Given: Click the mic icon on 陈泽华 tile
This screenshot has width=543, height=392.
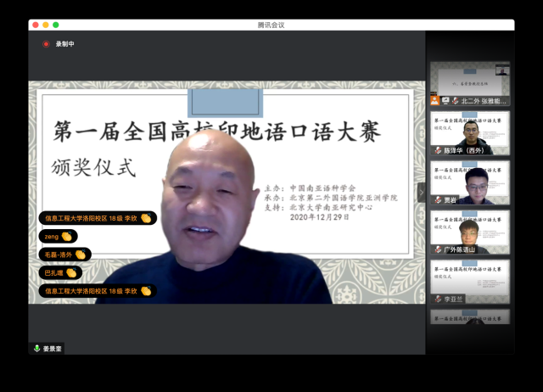Looking at the screenshot, I should point(435,151).
